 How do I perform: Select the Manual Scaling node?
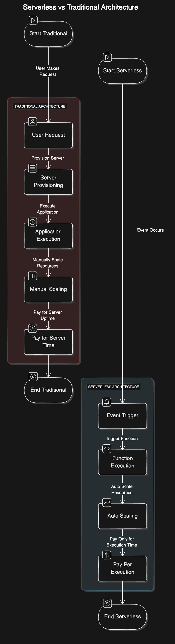pos(48,289)
